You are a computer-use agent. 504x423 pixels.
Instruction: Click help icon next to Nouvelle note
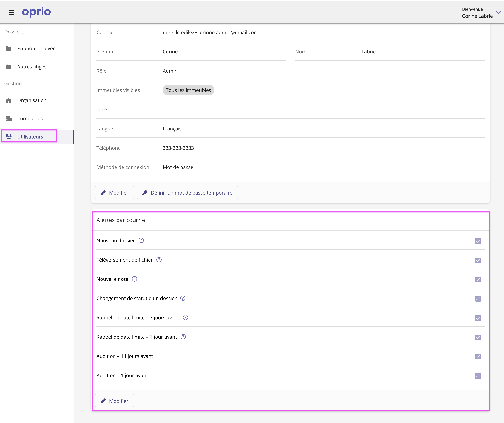pos(134,279)
